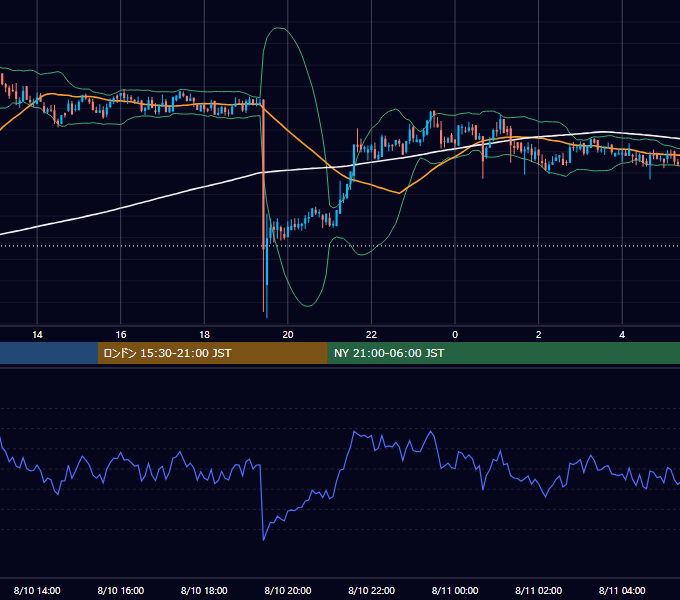
Task: Click the lower axis label 8/11 04:00
Action: [622, 590]
